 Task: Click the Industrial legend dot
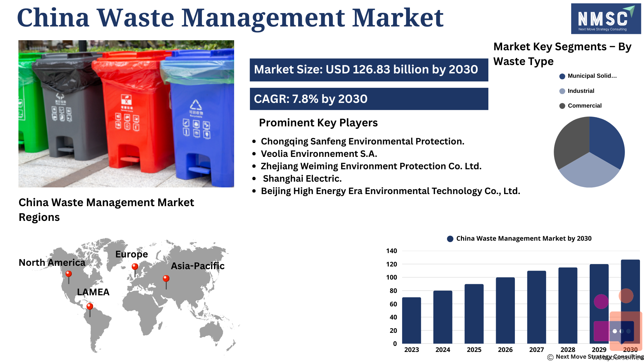[x=562, y=91]
